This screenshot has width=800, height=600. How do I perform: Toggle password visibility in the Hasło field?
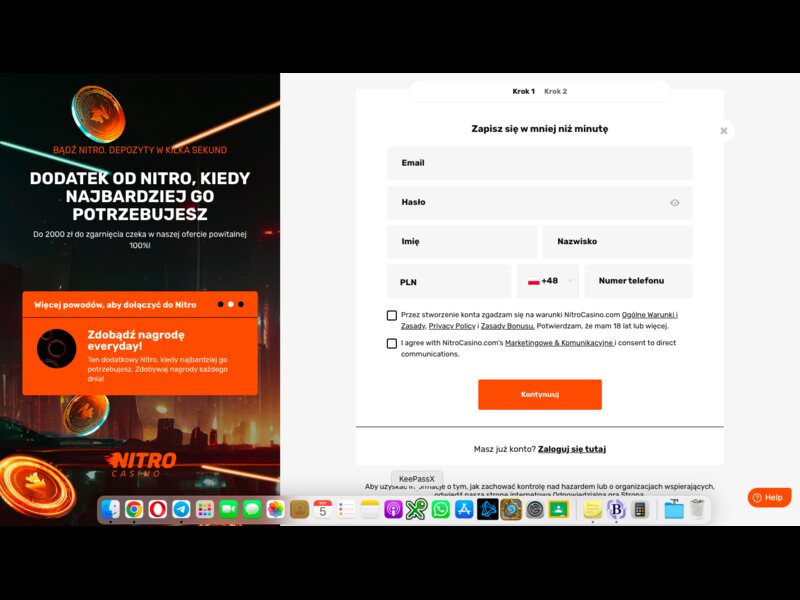pos(675,201)
